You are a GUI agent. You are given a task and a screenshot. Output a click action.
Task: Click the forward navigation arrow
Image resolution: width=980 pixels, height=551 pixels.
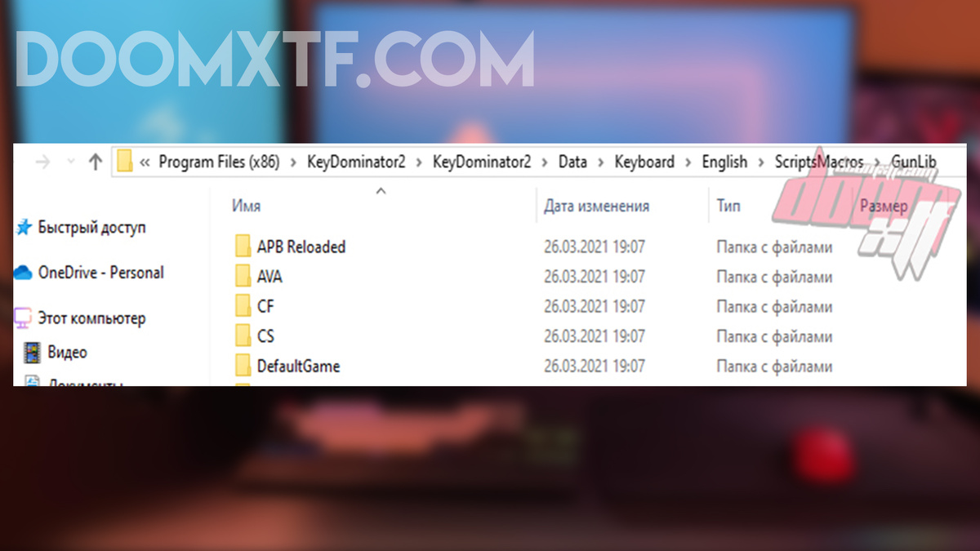click(42, 162)
